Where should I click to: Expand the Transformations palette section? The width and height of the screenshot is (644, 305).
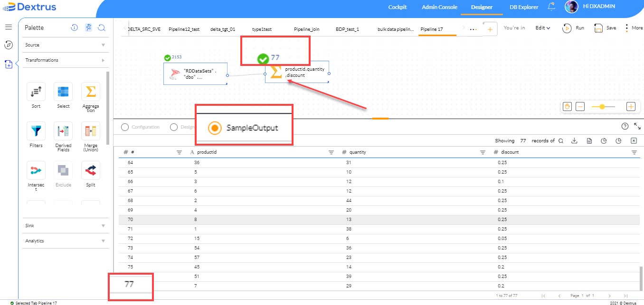[66, 60]
